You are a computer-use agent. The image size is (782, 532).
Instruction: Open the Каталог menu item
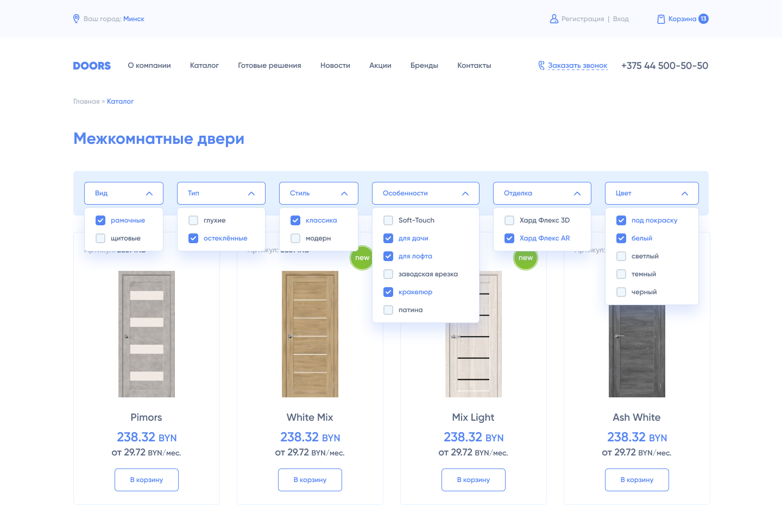pyautogui.click(x=204, y=66)
